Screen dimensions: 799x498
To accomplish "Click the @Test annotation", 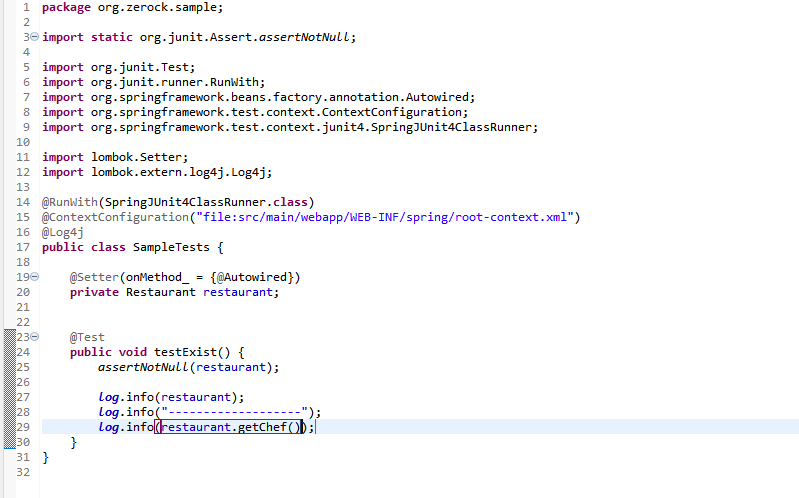I will click(x=87, y=337).
